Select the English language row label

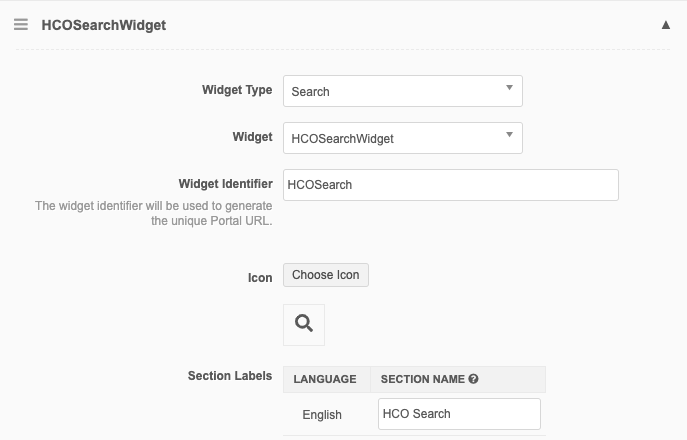click(322, 415)
